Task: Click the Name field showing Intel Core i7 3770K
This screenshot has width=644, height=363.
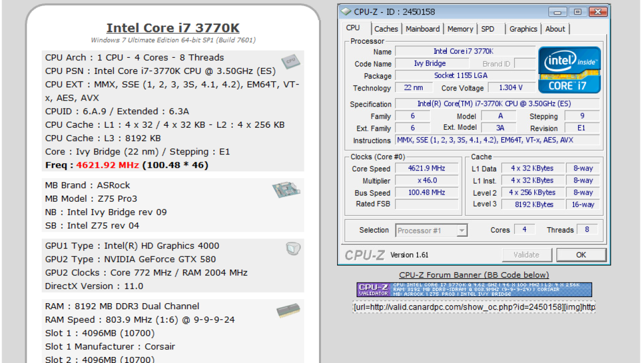Action: pyautogui.click(x=465, y=51)
